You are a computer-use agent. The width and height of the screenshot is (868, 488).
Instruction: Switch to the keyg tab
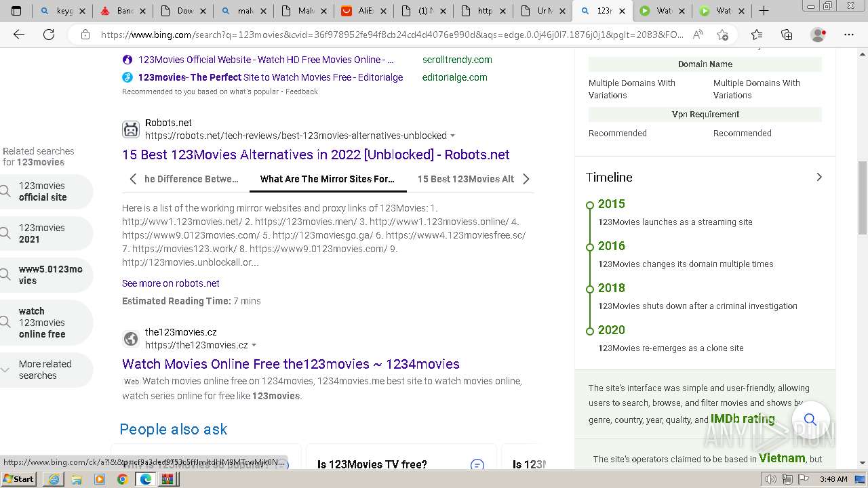tap(57, 11)
